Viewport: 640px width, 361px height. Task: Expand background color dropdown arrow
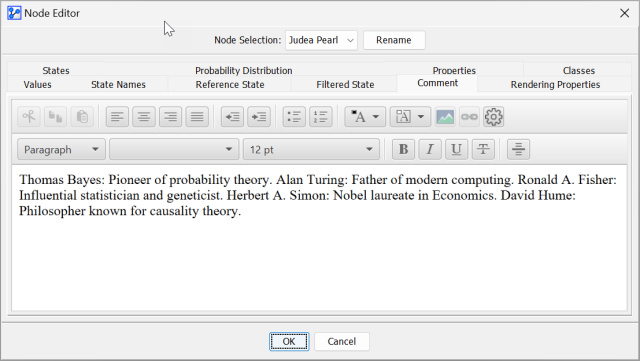coord(421,117)
